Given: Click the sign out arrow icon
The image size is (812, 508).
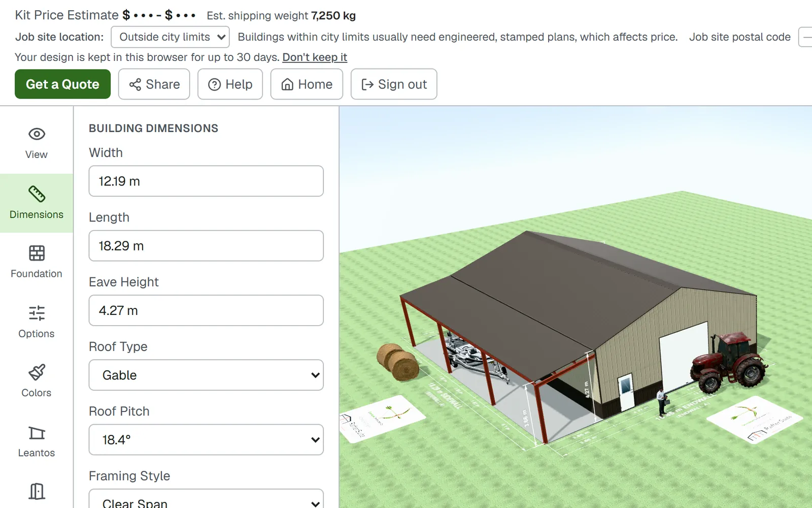Looking at the screenshot, I should (367, 84).
